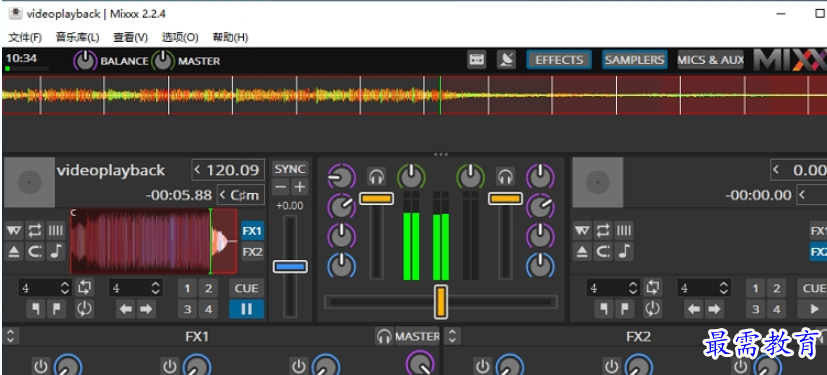Beatjump backward on right deck
Screen dimensions: 827x375
(694, 309)
